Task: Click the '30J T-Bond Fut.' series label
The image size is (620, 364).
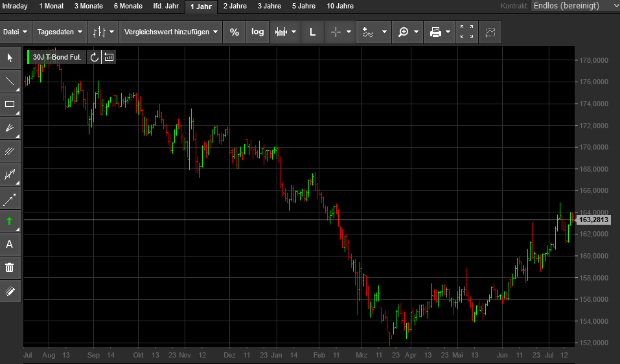Action: pyautogui.click(x=57, y=57)
